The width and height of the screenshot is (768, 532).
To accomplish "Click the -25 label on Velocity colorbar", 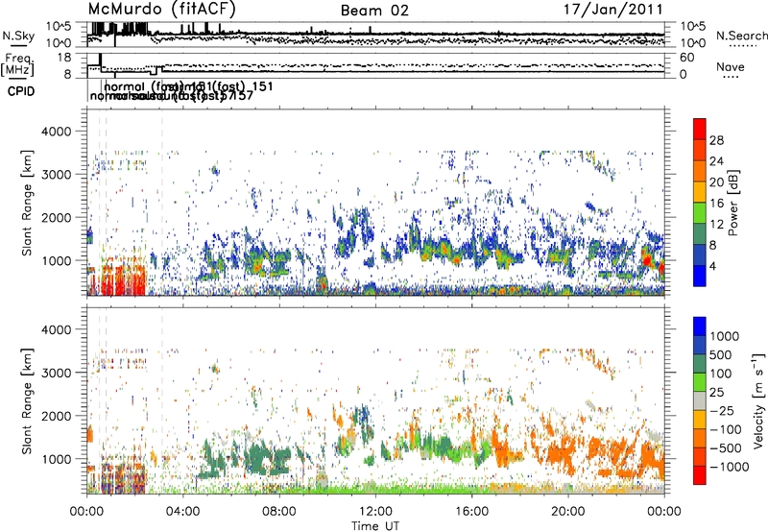I will pos(724,411).
